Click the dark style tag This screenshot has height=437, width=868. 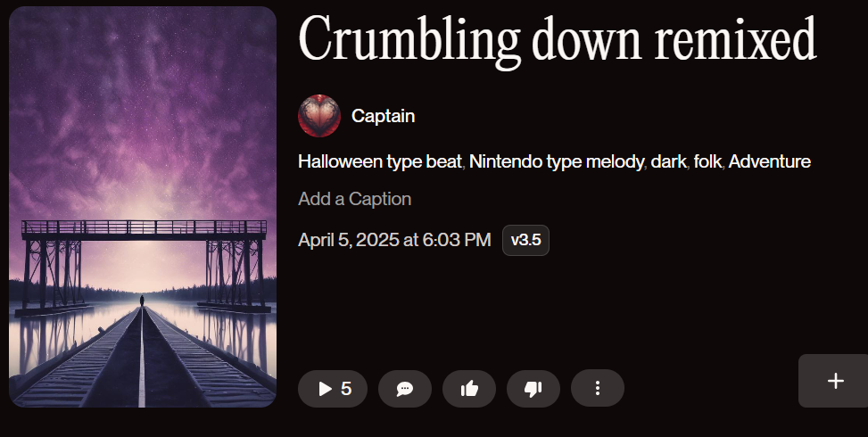tap(669, 162)
